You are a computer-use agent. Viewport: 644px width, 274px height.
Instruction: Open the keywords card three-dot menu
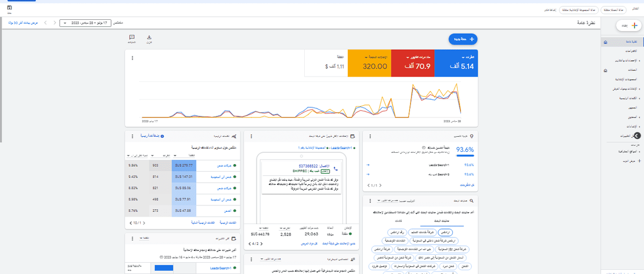point(132,137)
